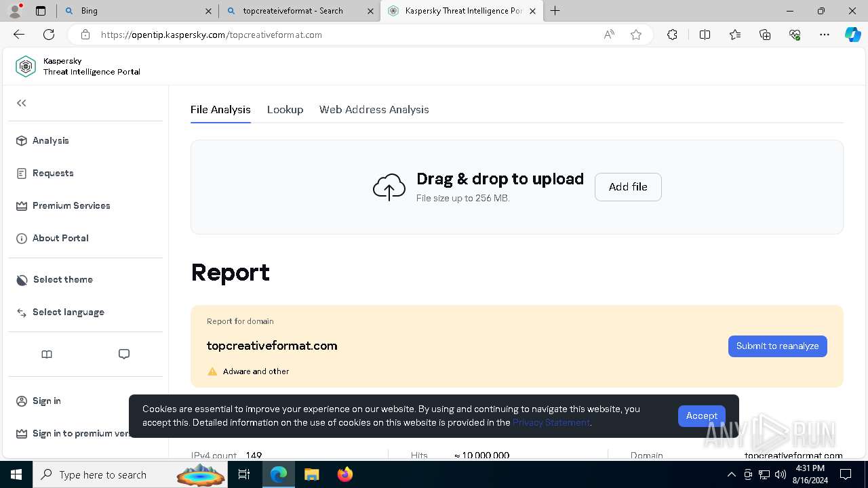The image size is (868, 488).
Task: Open Copilot sidebar icon
Action: [x=852, y=35]
